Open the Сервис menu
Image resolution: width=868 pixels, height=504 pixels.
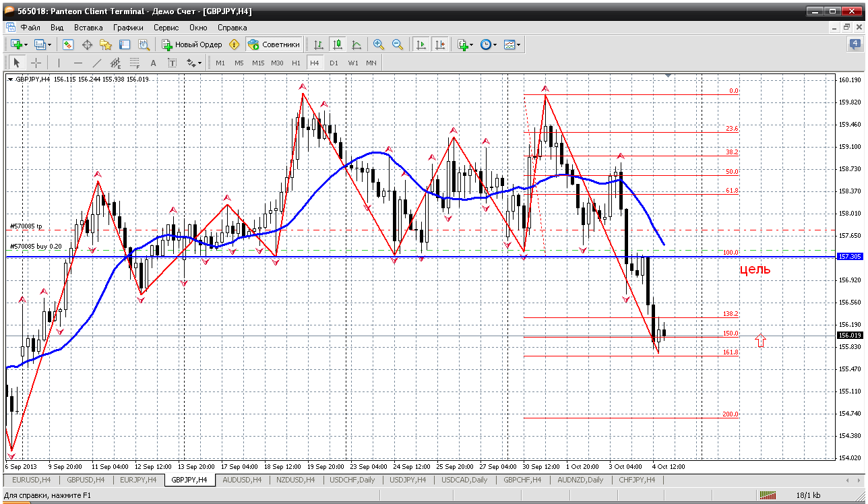coord(166,28)
